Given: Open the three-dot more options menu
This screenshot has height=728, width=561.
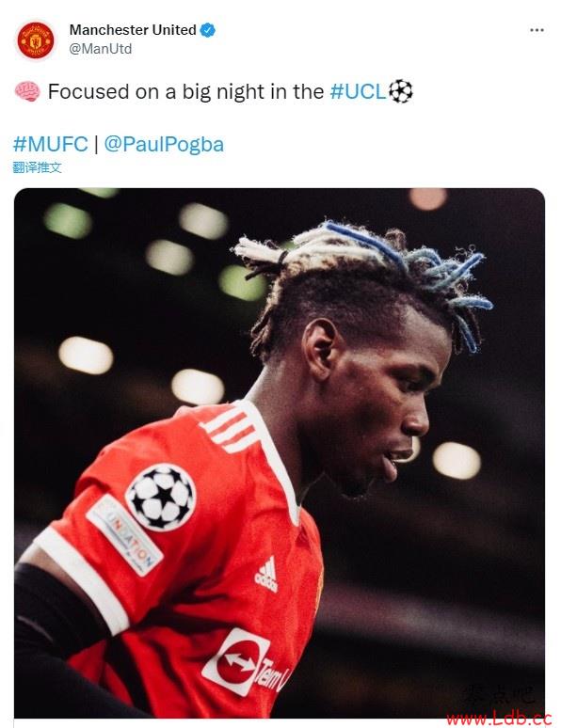Looking at the screenshot, I should pyautogui.click(x=537, y=30).
